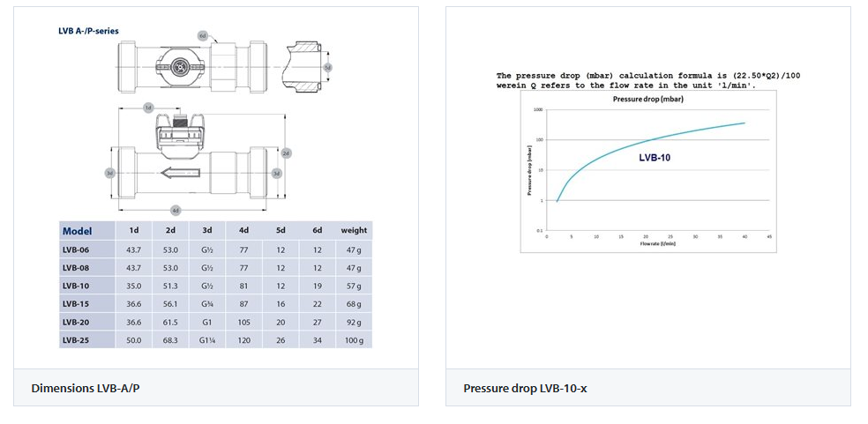Click the LVB-15 model name
Image resolution: width=868 pixels, height=424 pixels.
pyautogui.click(x=74, y=303)
